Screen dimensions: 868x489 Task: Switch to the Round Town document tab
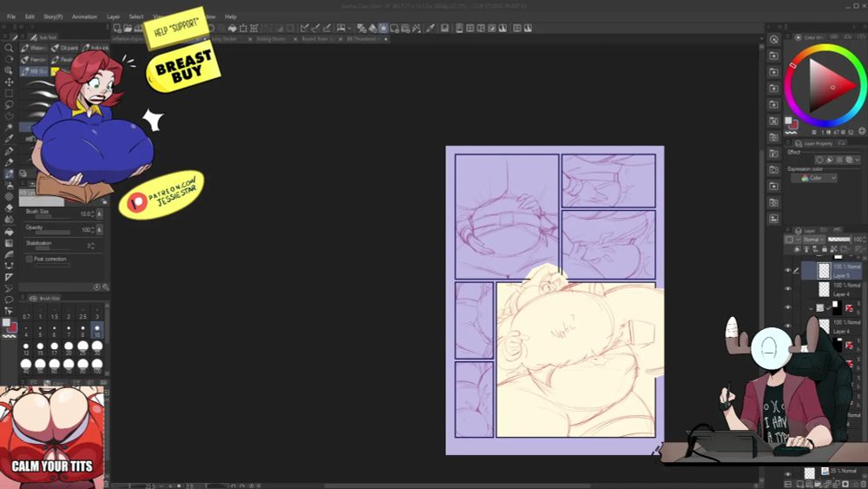click(318, 39)
